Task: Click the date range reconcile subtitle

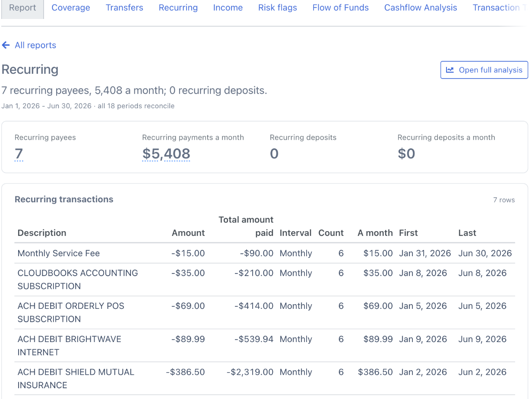Action: coord(88,106)
